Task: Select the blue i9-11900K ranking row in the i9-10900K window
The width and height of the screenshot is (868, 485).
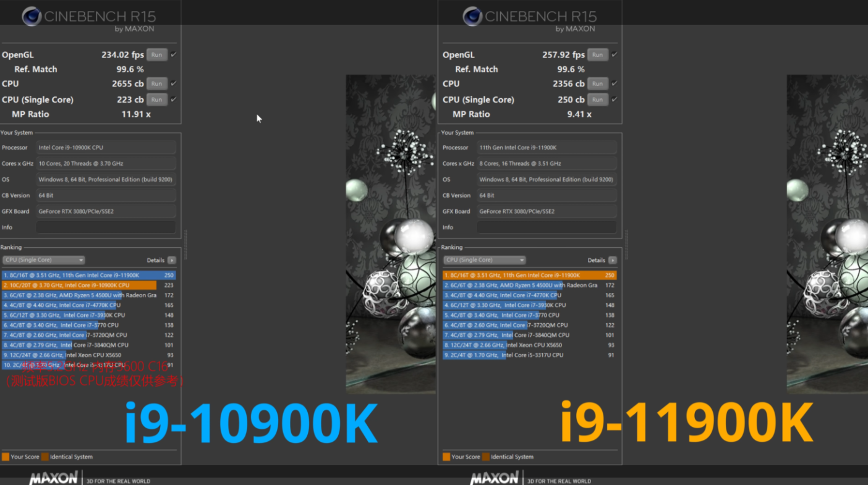Action: [89, 276]
